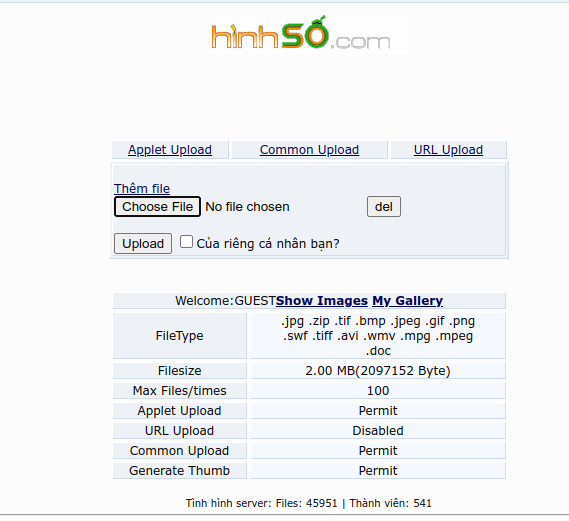The image size is (569, 521).
Task: Select the Filesize label cell
Action: click(x=180, y=371)
